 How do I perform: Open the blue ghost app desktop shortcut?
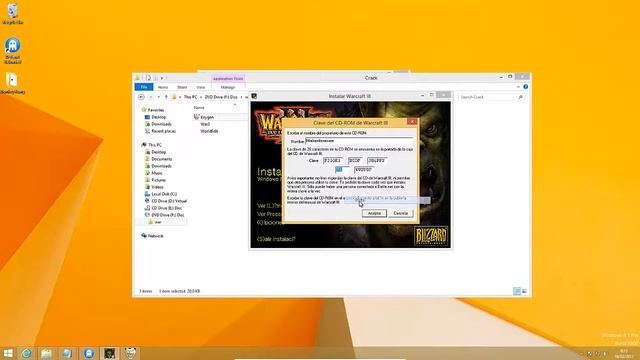pos(13,51)
